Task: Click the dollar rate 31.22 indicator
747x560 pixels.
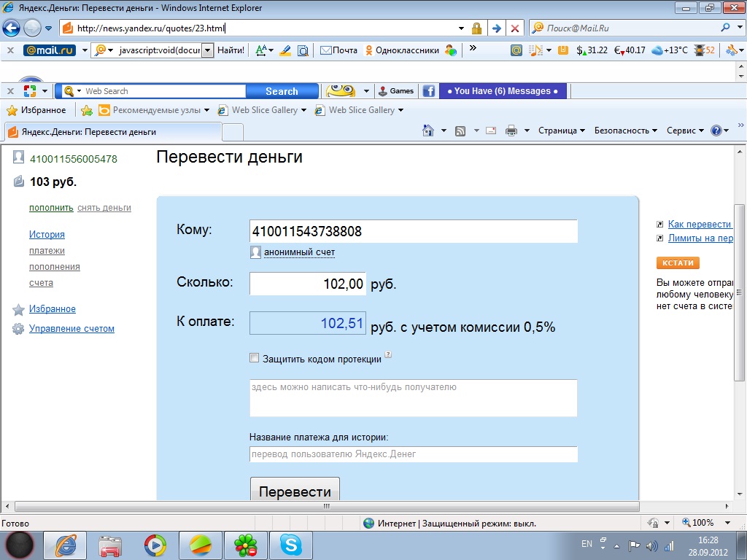Action: point(592,50)
